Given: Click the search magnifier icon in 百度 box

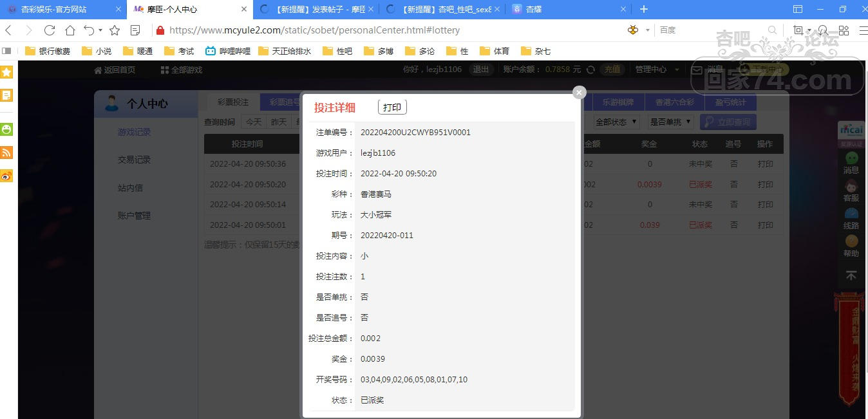Looking at the screenshot, I should (773, 30).
